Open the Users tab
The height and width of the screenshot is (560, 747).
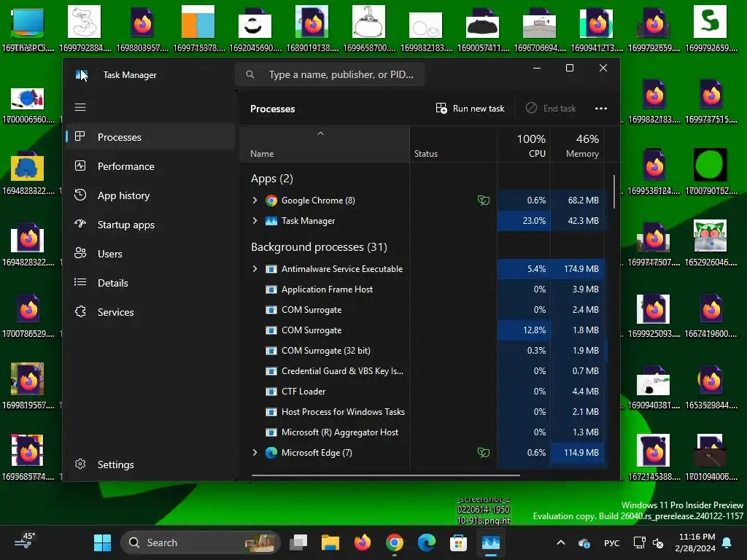coord(150,254)
